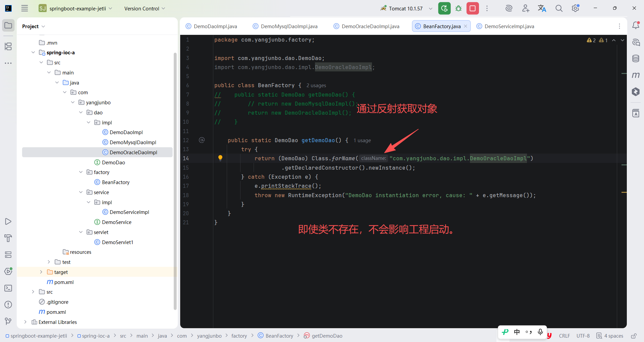Open Code With Me add-user icon
The image size is (644, 342).
526,8
